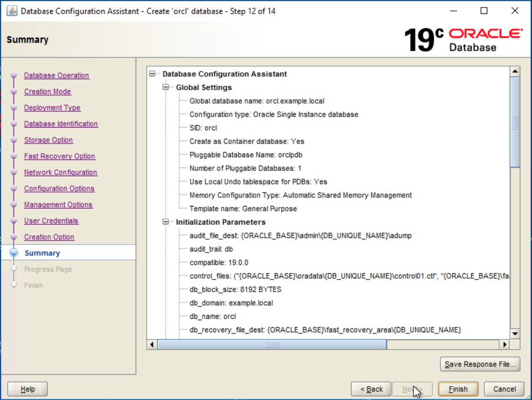The height and width of the screenshot is (400, 532).
Task: Select the db_name: orcl row
Action: point(213,317)
